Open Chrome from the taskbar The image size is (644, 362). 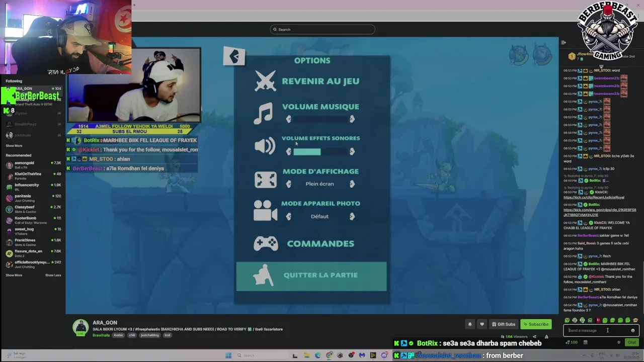pyautogui.click(x=329, y=355)
